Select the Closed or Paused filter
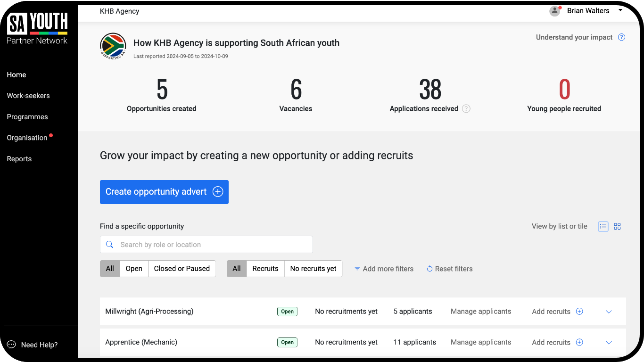 [x=182, y=269]
